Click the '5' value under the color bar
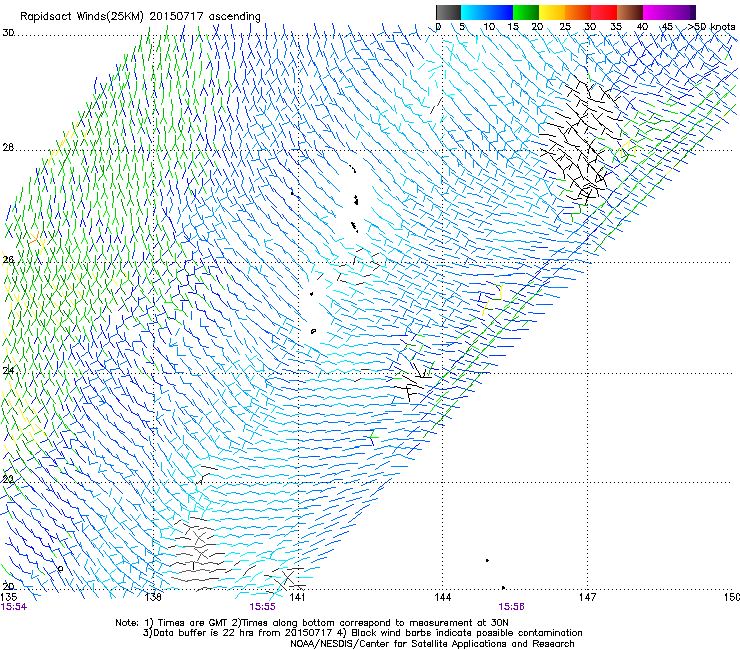Viewport: 740px width, 650px height. point(462,27)
